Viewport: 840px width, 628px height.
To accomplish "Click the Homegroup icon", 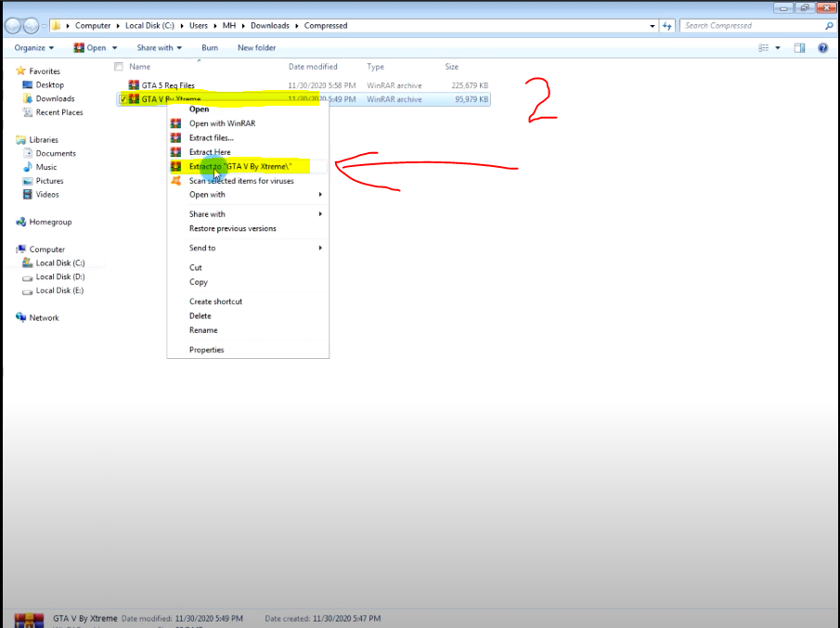I will tap(21, 222).
